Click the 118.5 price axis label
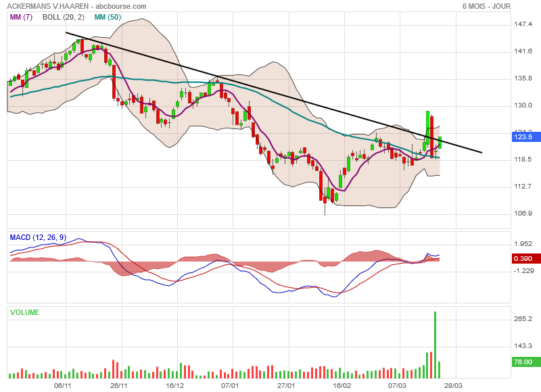 (x=523, y=160)
